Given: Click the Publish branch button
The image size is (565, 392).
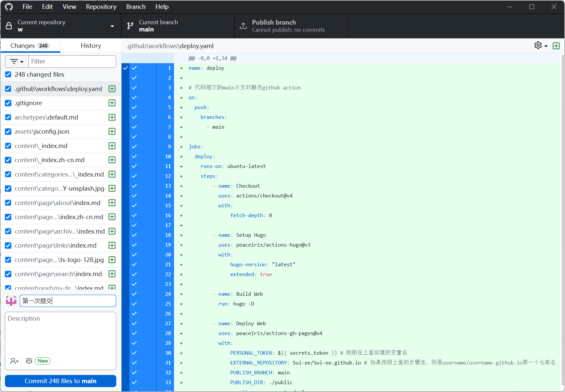Looking at the screenshot, I should pyautogui.click(x=291, y=26).
